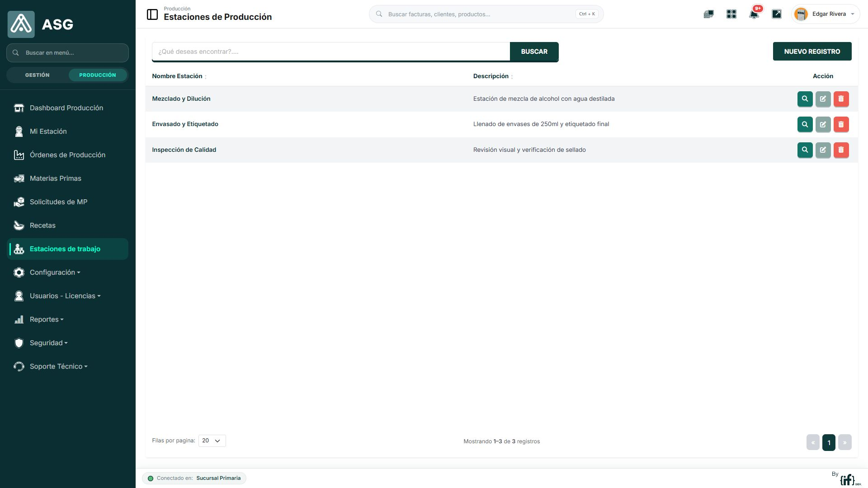Screen dimensions: 868x488
Task: Open the rows per page dropdown
Action: click(x=212, y=441)
